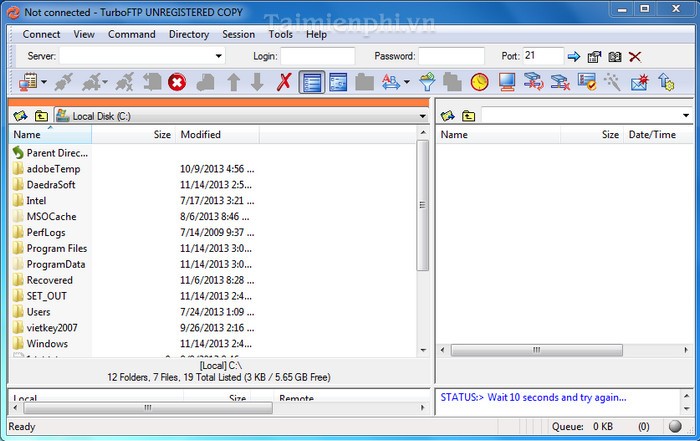Expand the Local Disk (C:) drive dropdown
Image resolution: width=700 pixels, height=441 pixels.
(x=422, y=116)
